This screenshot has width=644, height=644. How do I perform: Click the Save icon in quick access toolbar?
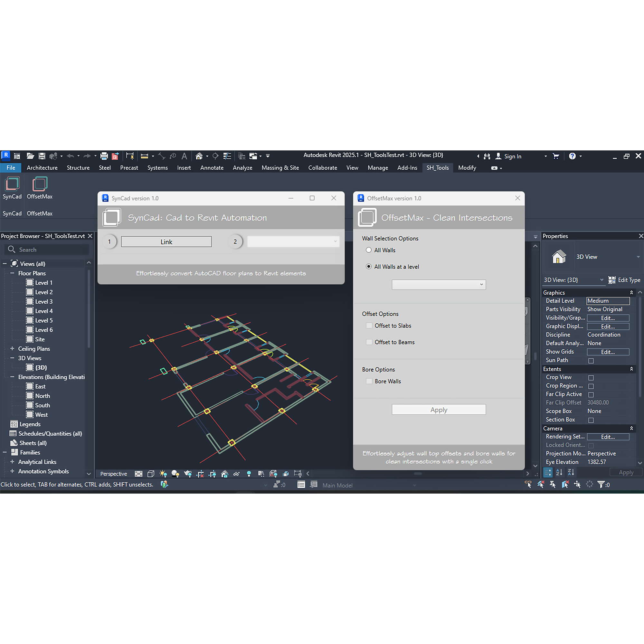pyautogui.click(x=42, y=156)
